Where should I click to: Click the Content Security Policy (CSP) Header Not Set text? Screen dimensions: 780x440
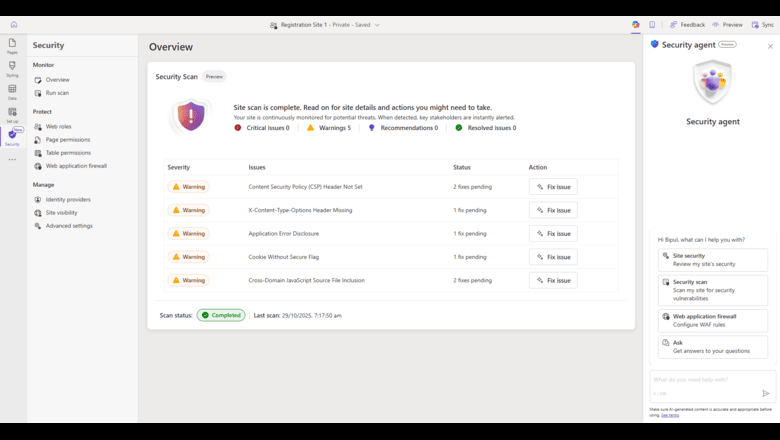click(305, 187)
